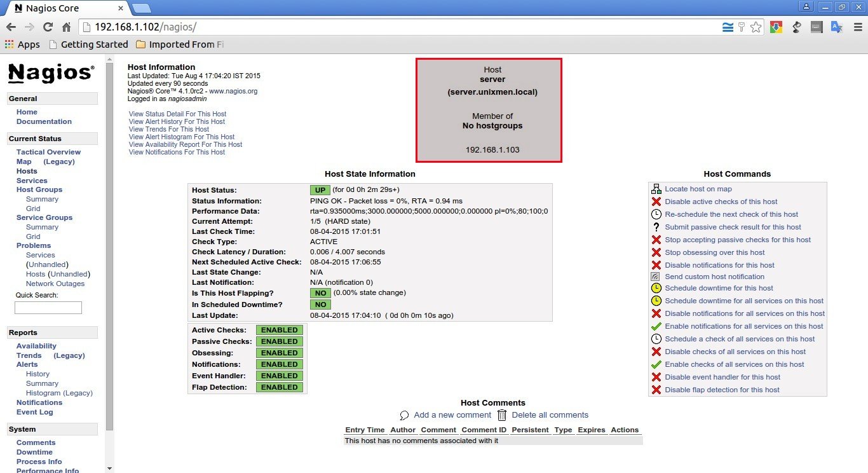Click the green UP host status badge
868x473 pixels.
coord(320,190)
